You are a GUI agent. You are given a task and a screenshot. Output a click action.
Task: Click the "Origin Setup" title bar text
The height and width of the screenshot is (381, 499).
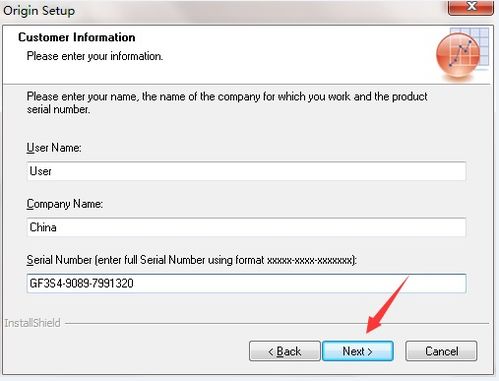click(39, 11)
